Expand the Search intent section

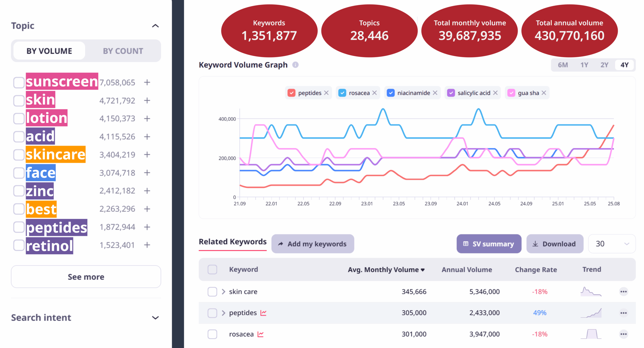pos(155,318)
